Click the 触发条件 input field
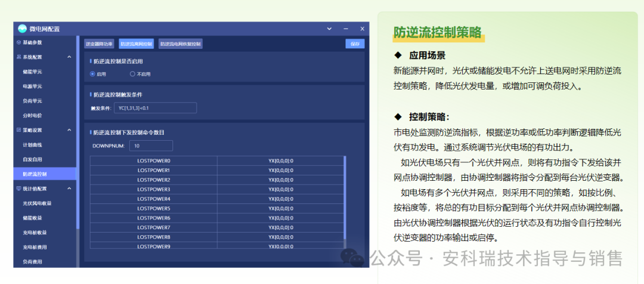The width and height of the screenshot is (644, 284). pyautogui.click(x=155, y=108)
